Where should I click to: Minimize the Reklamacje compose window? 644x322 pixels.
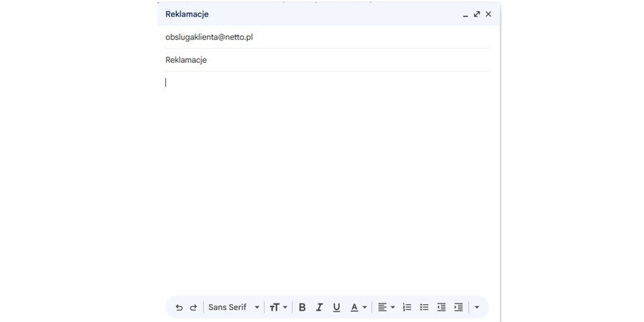[x=465, y=14]
